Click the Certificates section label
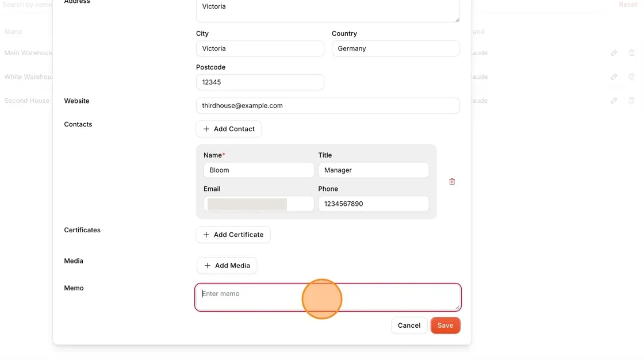 pos(82,230)
